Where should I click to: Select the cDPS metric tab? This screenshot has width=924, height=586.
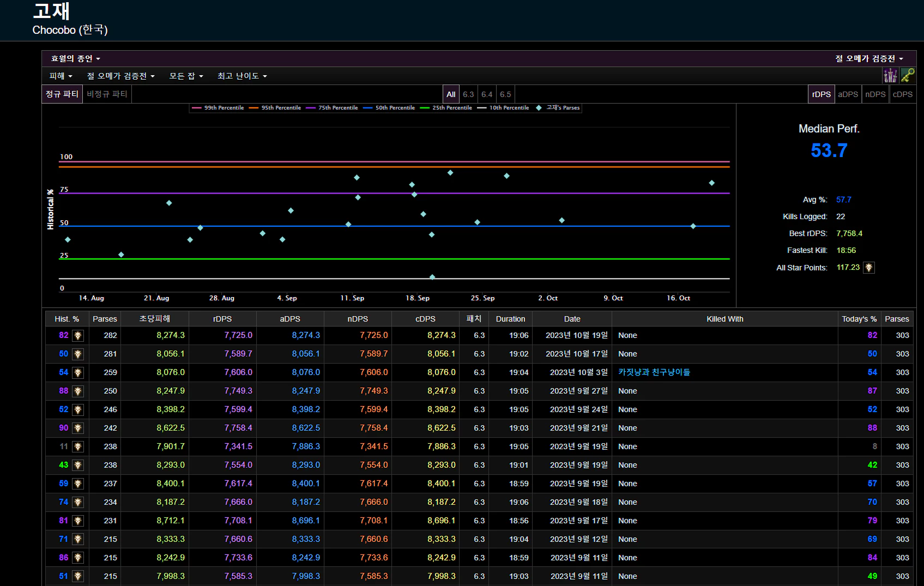pos(902,94)
